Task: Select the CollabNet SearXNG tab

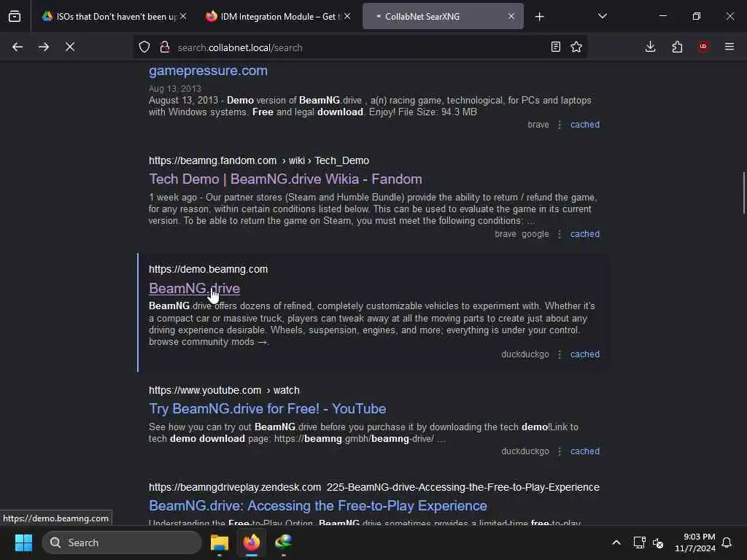Action: click(443, 16)
